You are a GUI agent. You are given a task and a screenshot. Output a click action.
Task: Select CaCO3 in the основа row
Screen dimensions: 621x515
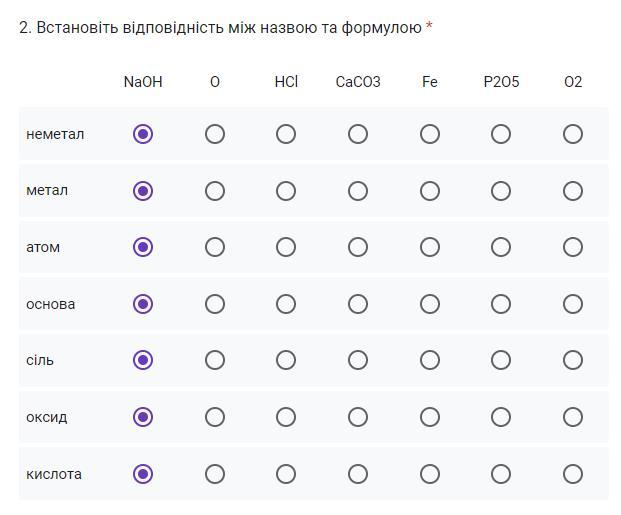click(x=358, y=304)
